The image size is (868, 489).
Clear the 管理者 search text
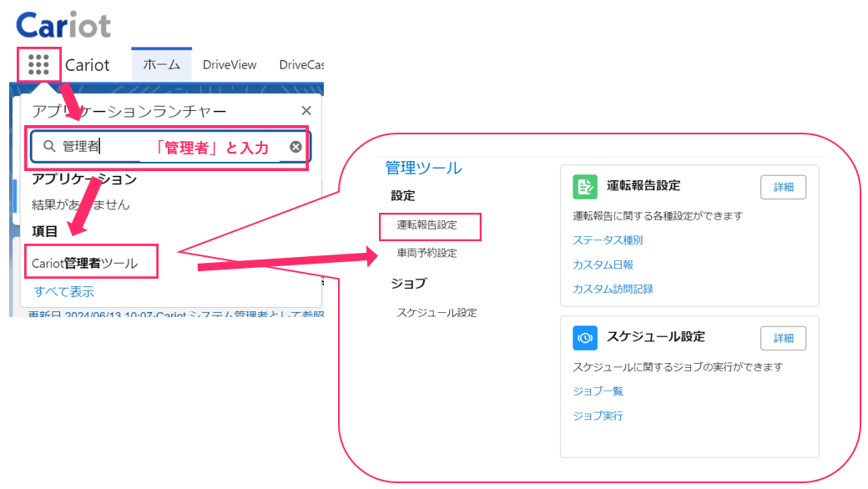[x=295, y=147]
